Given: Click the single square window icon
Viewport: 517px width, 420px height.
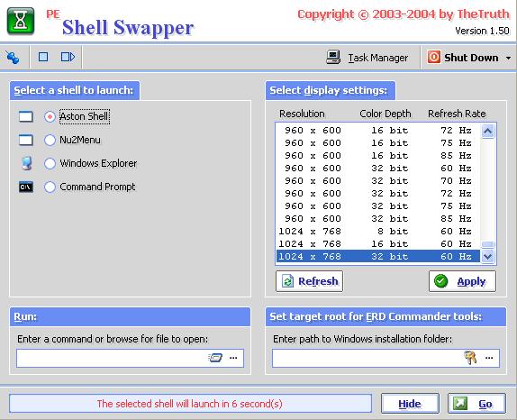Looking at the screenshot, I should pos(43,57).
